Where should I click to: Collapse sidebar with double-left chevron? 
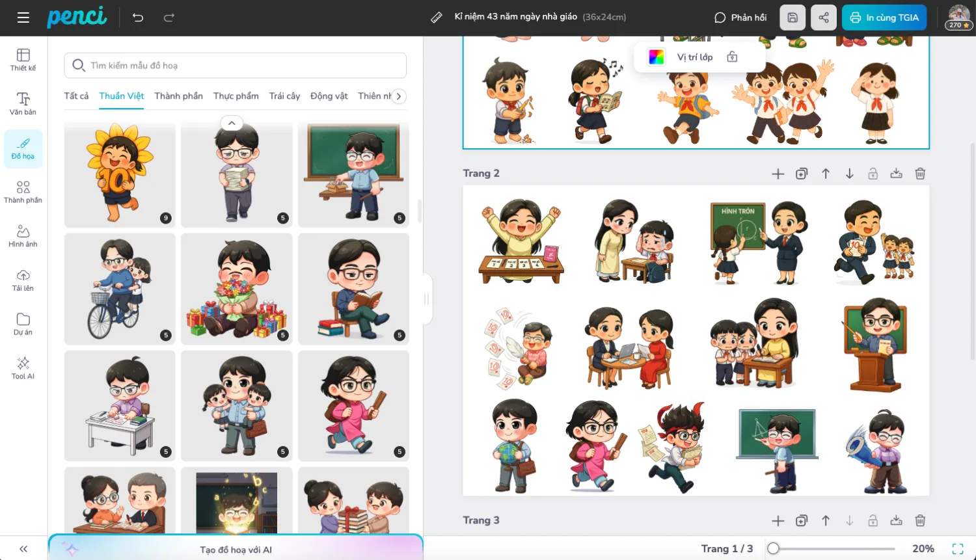(23, 549)
